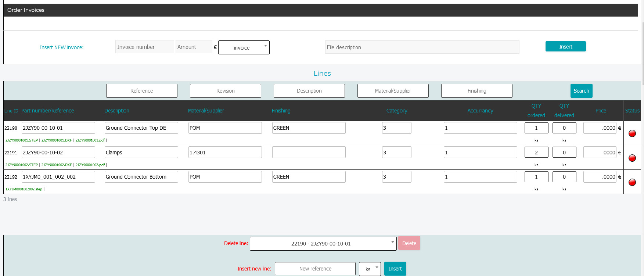Open the invoice type dropdown
This screenshot has width=644, height=276.
[244, 47]
